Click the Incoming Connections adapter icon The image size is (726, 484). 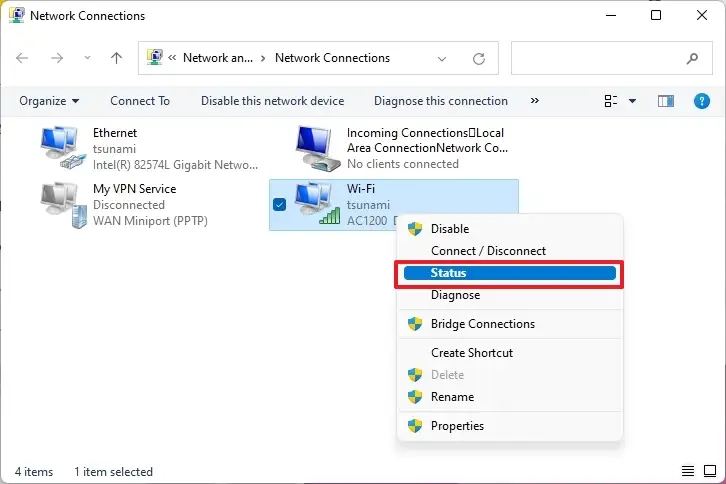click(x=317, y=147)
